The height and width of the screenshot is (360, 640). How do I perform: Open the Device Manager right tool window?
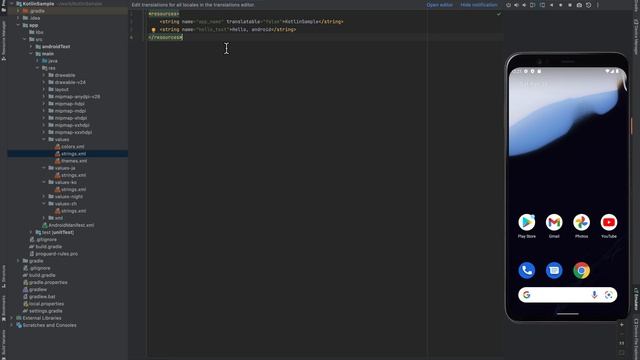[x=636, y=38]
